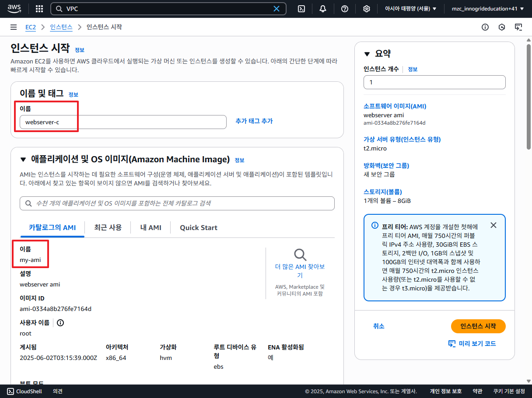Image resolution: width=532 pixels, height=398 pixels.
Task: Open the mzc_innogrideducation account menu
Action: pos(488,9)
